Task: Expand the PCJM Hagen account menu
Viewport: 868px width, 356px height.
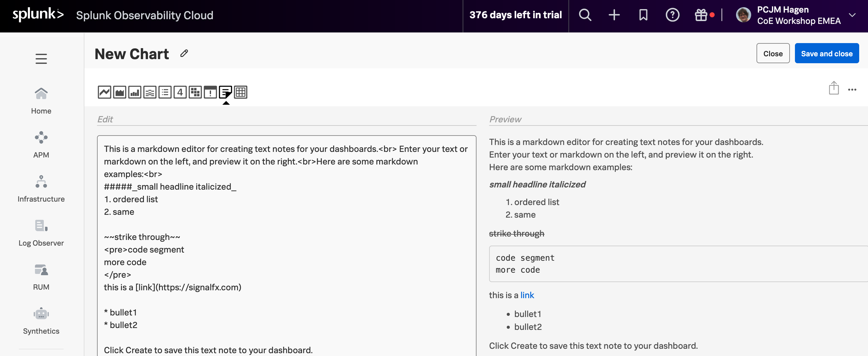Action: coord(852,15)
